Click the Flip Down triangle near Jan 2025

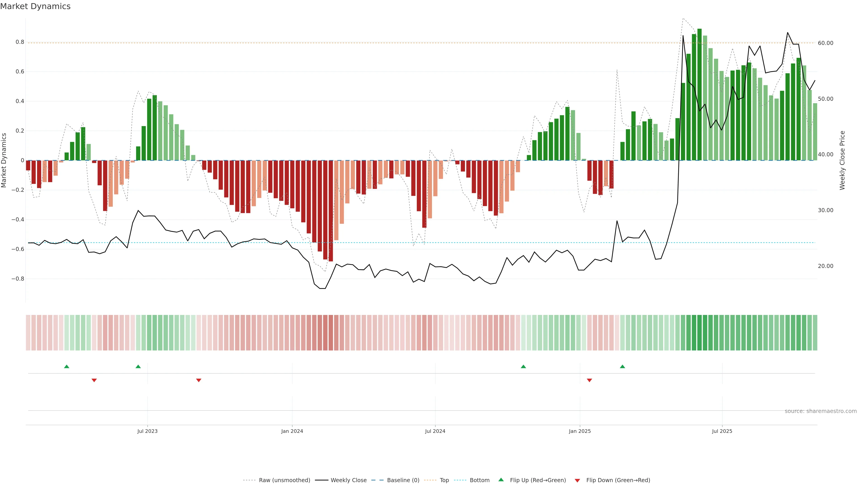click(x=589, y=380)
